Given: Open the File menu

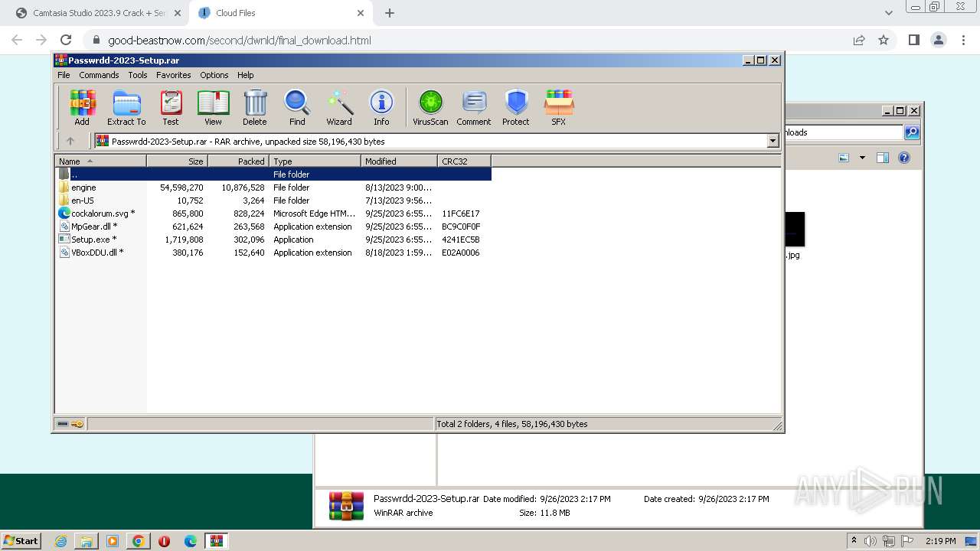Looking at the screenshot, I should point(64,75).
